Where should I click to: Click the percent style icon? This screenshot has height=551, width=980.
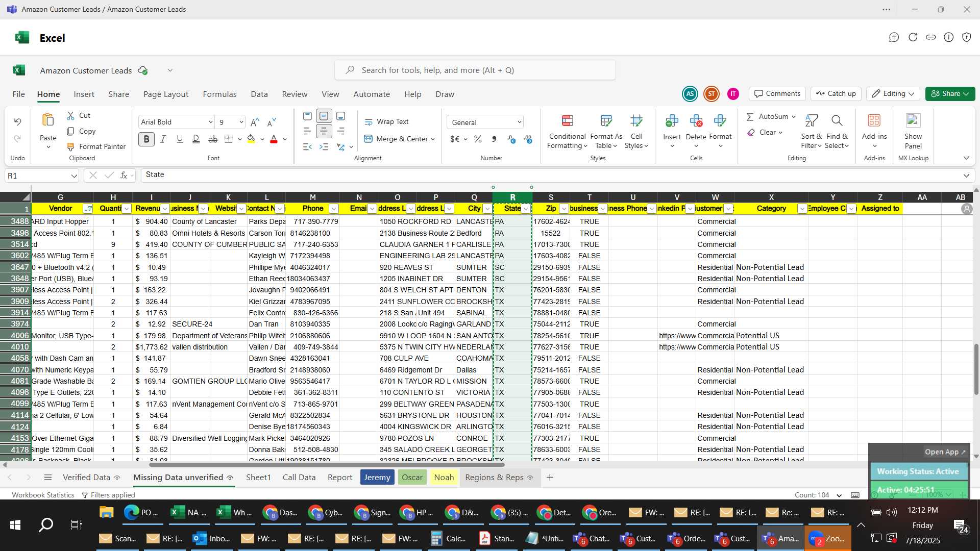click(478, 139)
